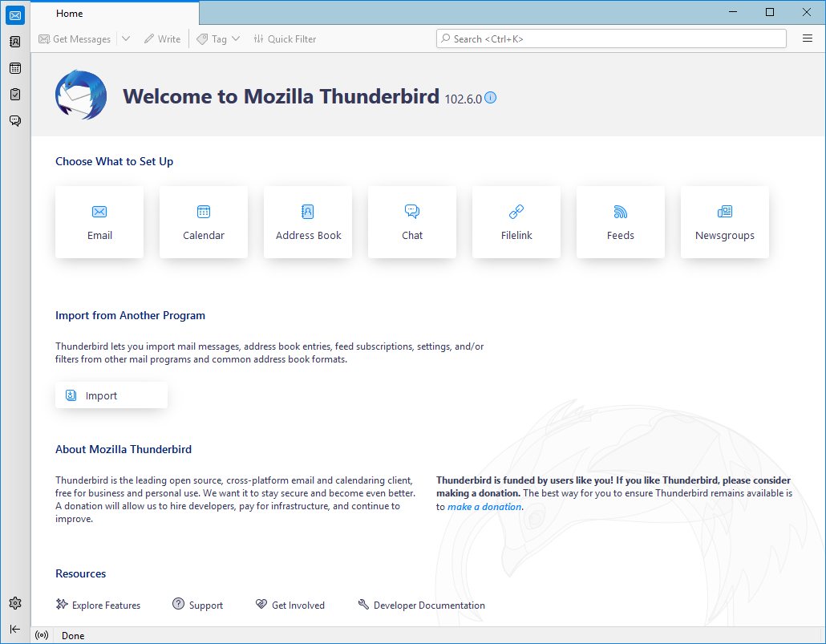Click the About Mozilla Thunderbird heading
The image size is (826, 644).
pyautogui.click(x=123, y=449)
